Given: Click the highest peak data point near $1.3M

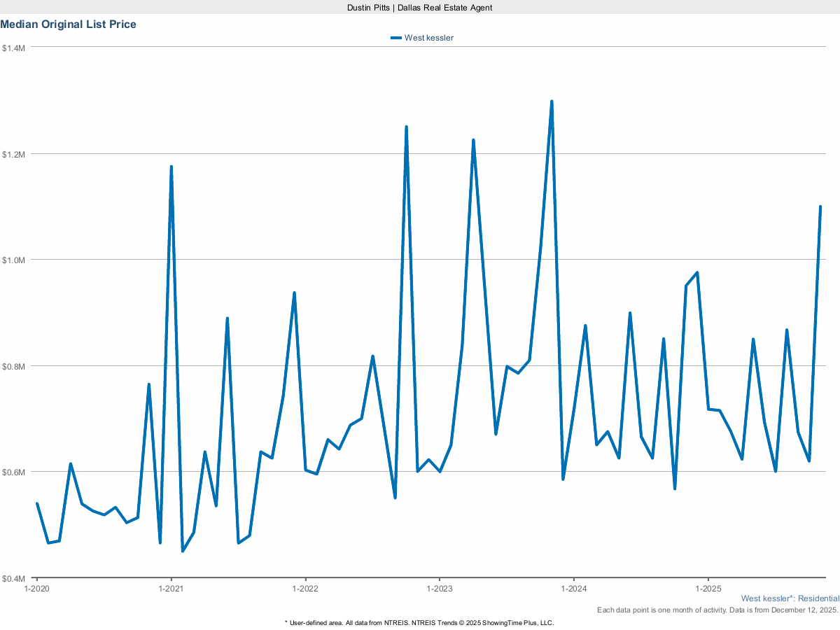Looking at the screenshot, I should coord(552,101).
